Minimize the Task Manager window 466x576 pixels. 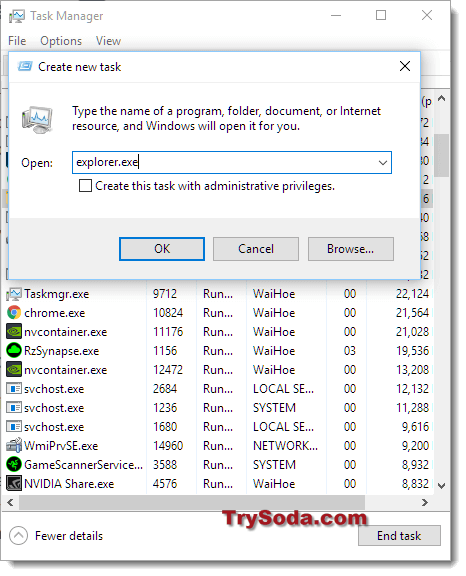click(336, 16)
